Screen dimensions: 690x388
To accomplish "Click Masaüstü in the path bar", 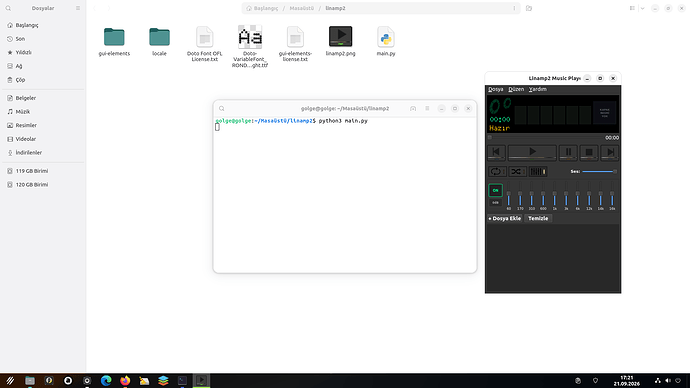I will 301,8.
